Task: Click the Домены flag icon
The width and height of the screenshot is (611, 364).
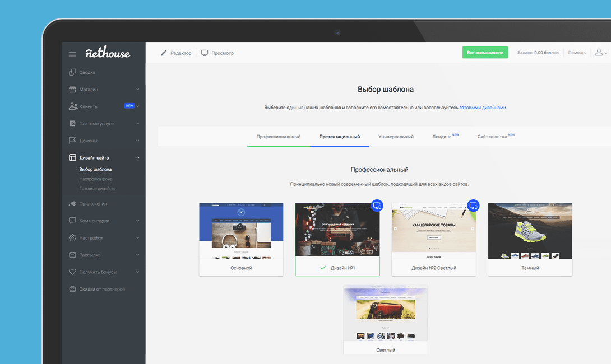Action: click(x=72, y=140)
